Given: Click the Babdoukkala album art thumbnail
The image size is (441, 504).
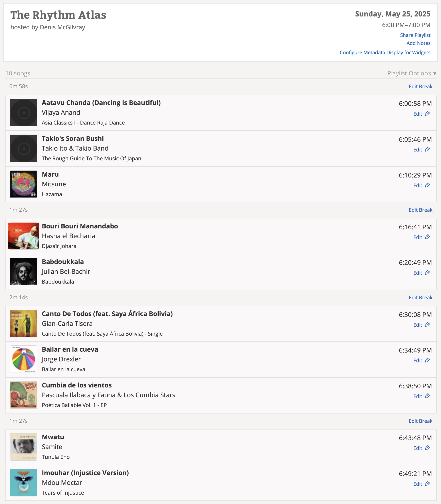Looking at the screenshot, I should pyautogui.click(x=24, y=272).
